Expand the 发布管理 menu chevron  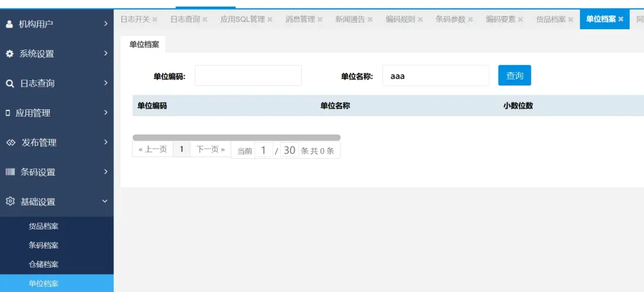coord(106,142)
